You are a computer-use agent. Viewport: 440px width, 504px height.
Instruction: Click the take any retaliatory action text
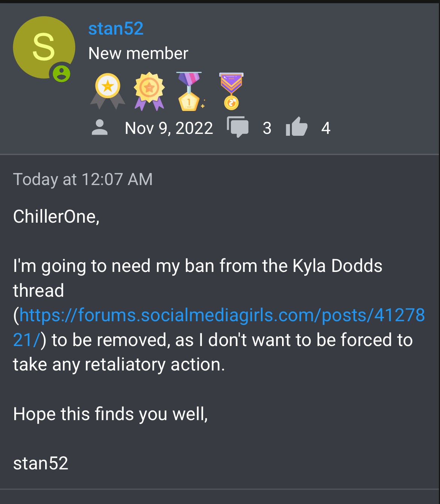[119, 364]
